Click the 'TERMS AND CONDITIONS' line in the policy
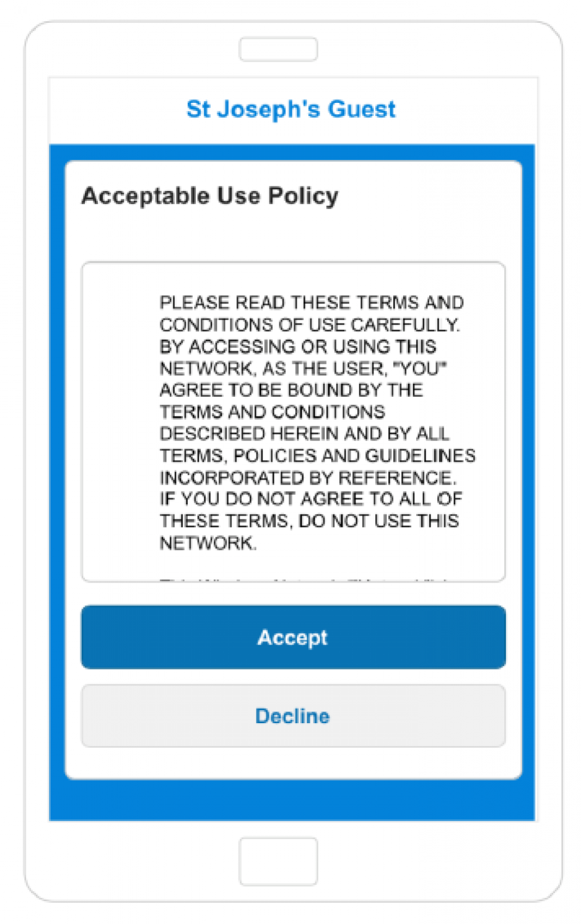The width and height of the screenshot is (581, 924). coord(273,411)
